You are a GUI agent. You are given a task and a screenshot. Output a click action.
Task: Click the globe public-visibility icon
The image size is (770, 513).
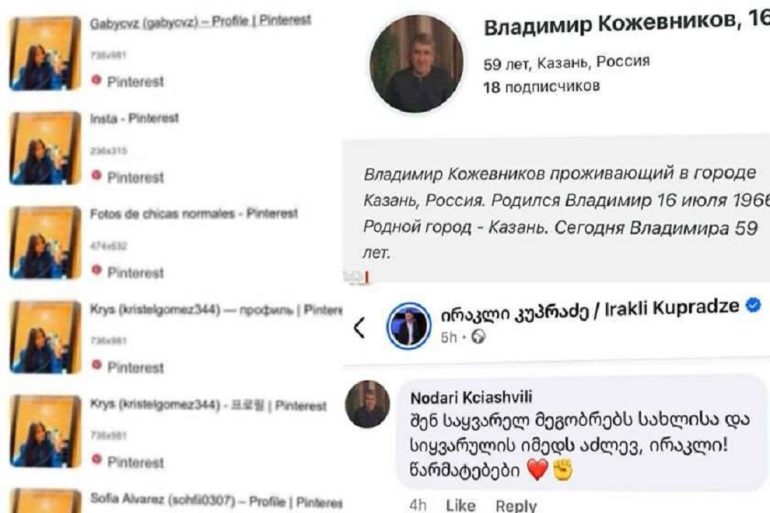tap(478, 337)
